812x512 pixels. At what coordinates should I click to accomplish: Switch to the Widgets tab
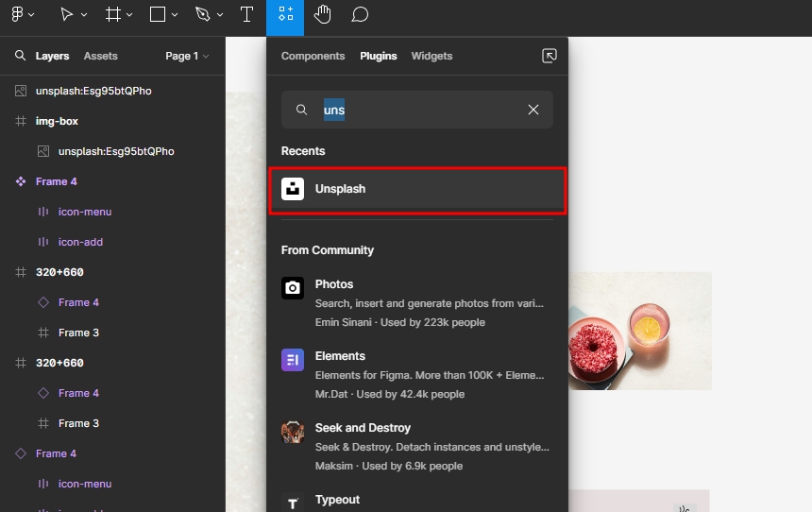pos(431,56)
